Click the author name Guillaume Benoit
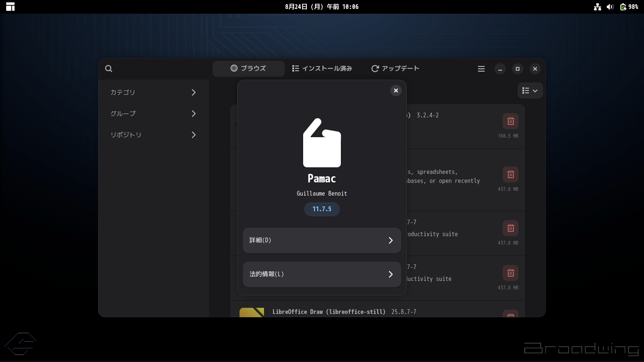This screenshot has height=362, width=644. point(322,194)
